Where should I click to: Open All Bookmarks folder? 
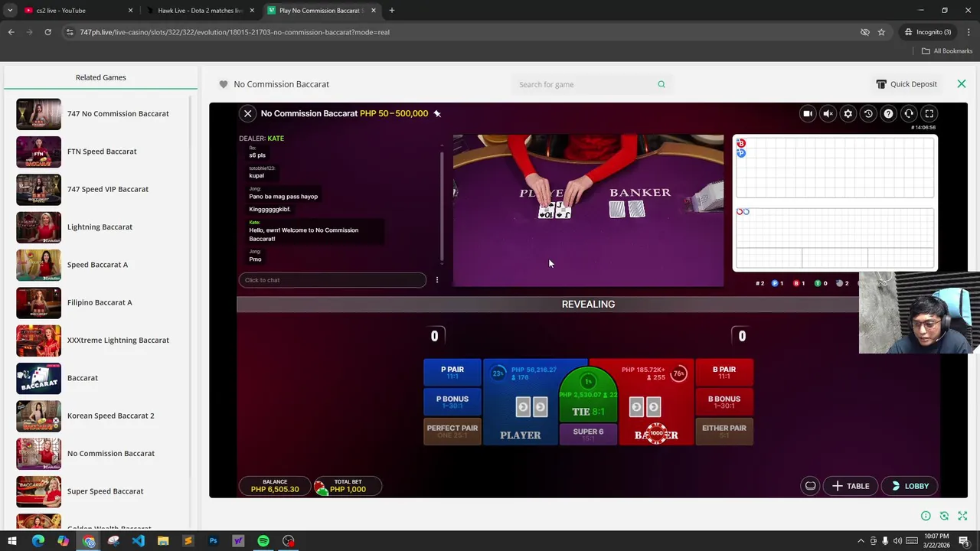947,51
